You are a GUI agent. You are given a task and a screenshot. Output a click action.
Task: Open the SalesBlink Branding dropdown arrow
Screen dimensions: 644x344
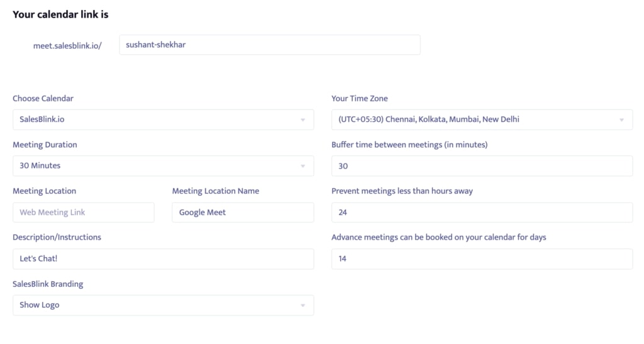pyautogui.click(x=303, y=306)
